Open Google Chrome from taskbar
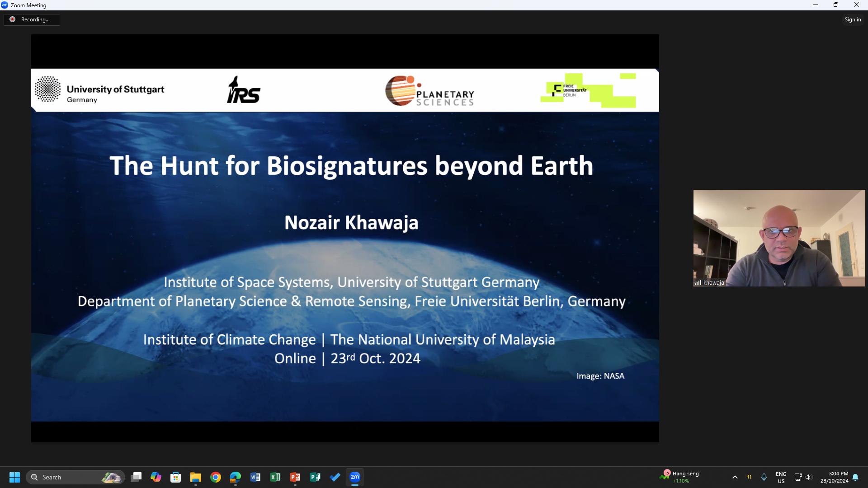Viewport: 868px width, 488px height. [x=216, y=477]
